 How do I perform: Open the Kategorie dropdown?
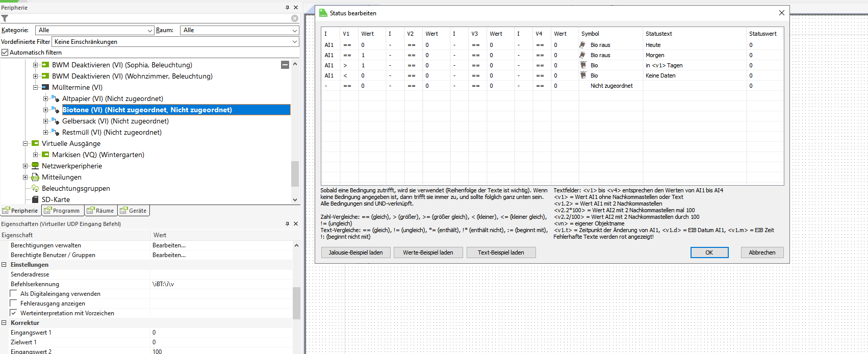(150, 31)
